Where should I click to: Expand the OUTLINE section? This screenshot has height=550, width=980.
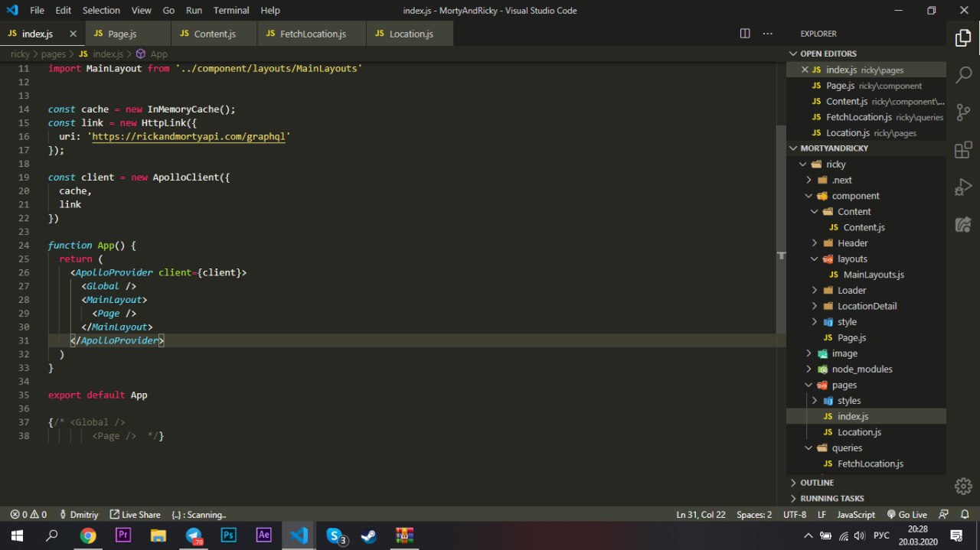866,483
